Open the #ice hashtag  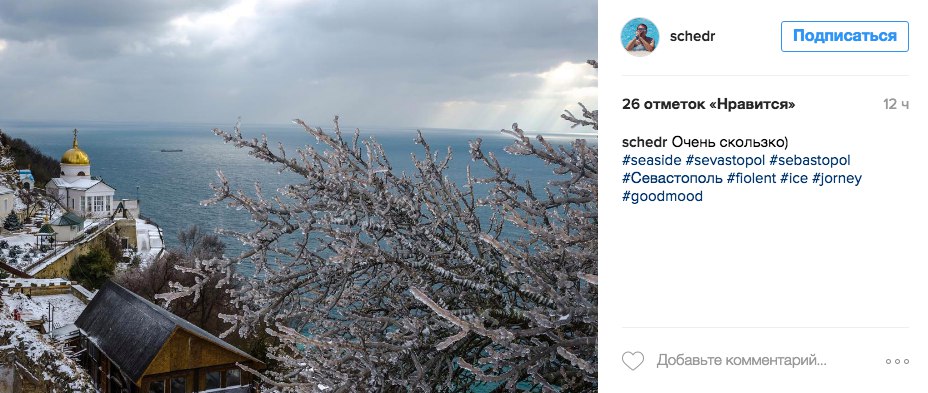tap(794, 178)
